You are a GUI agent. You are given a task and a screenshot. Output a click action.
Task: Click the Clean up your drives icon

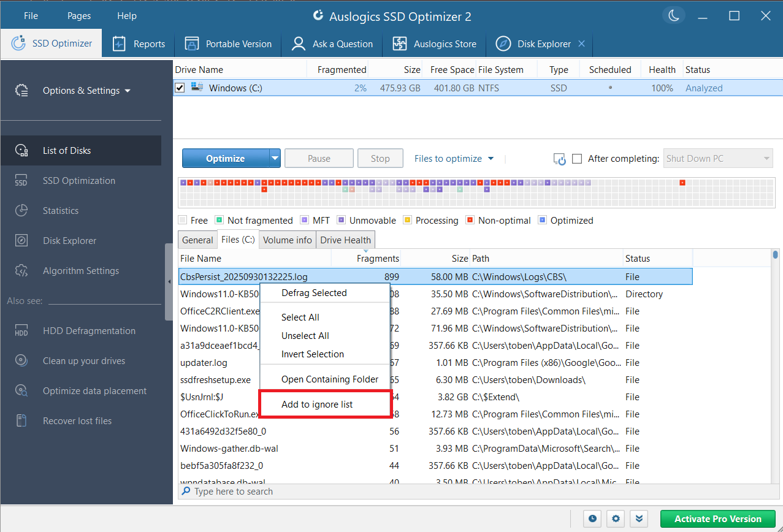pos(21,361)
